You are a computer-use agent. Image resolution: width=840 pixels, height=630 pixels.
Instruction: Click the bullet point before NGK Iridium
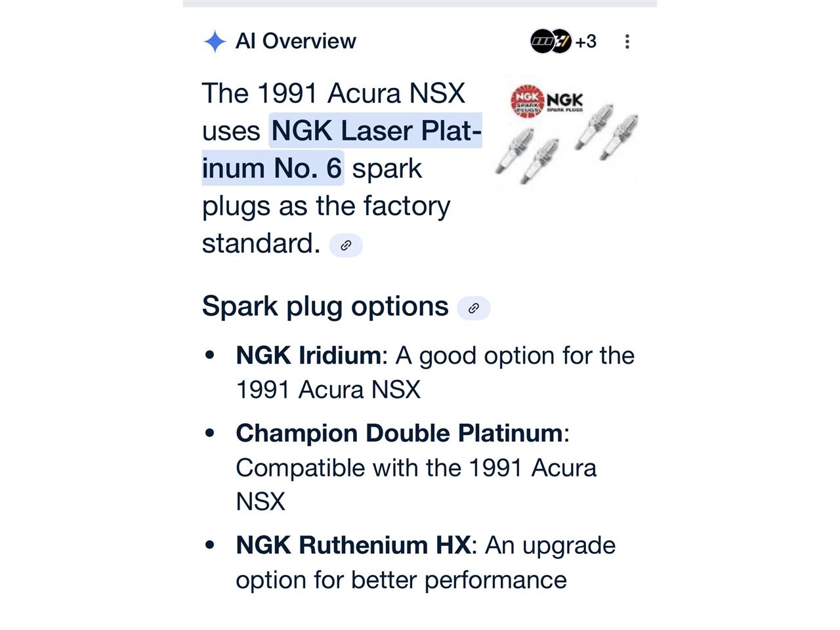[x=210, y=356]
